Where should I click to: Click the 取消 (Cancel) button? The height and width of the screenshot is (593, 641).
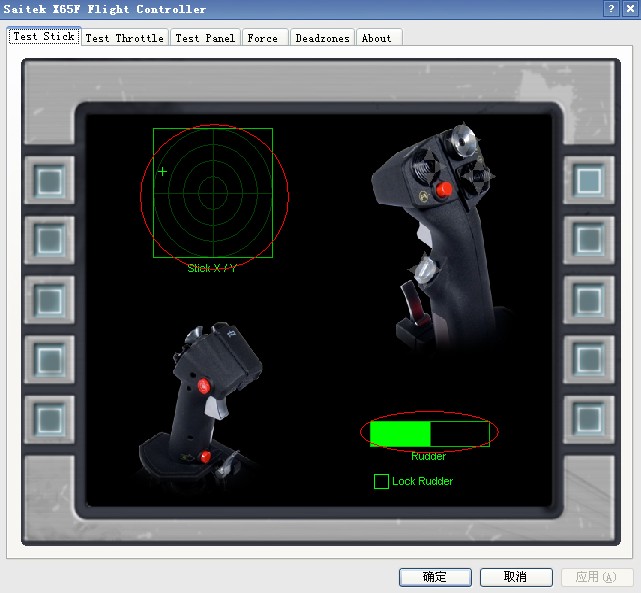click(x=516, y=577)
